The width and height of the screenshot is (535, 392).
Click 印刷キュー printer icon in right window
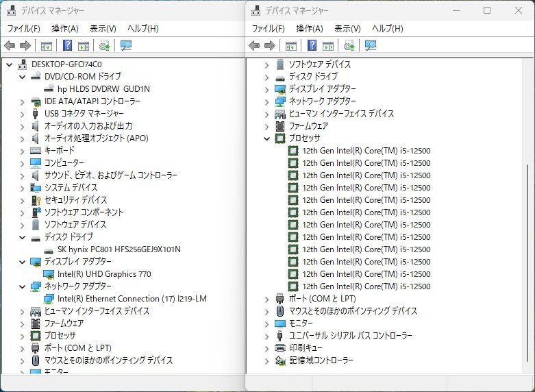[x=280, y=348]
